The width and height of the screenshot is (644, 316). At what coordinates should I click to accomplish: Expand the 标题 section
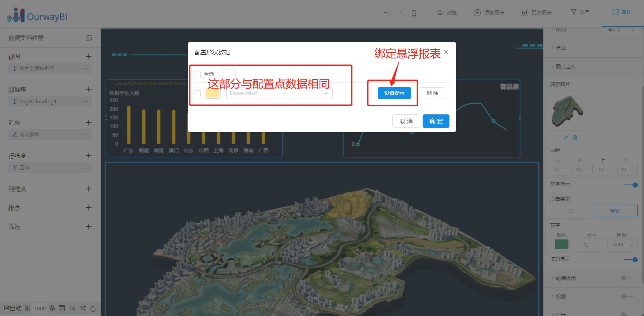[559, 297]
